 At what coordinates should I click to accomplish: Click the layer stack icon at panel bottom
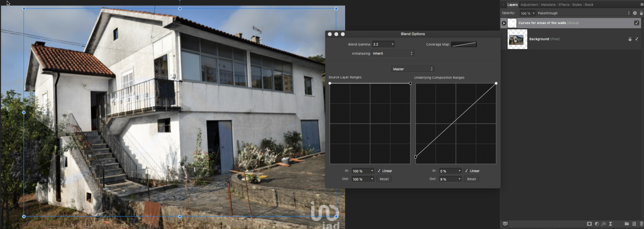click(505, 224)
